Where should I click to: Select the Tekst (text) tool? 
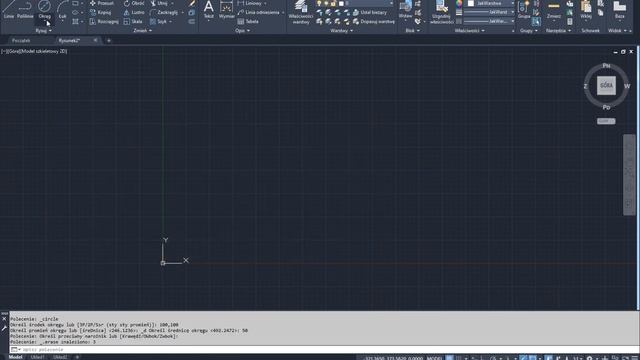click(x=209, y=10)
